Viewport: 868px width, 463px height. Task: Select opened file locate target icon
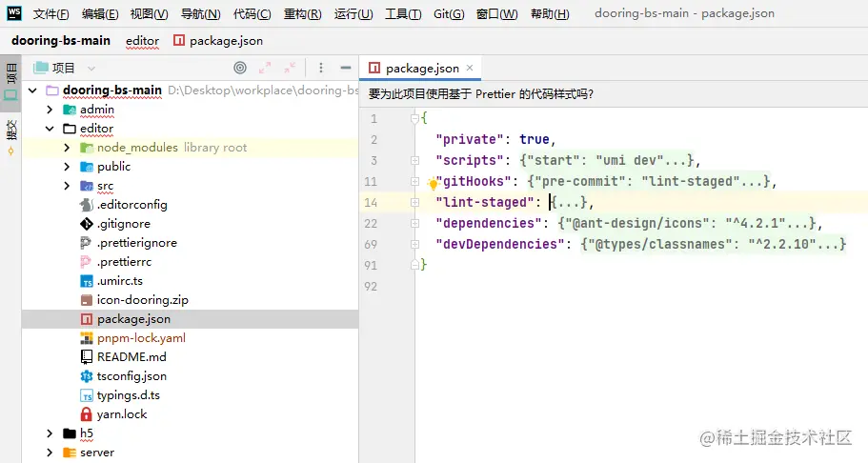tap(240, 68)
